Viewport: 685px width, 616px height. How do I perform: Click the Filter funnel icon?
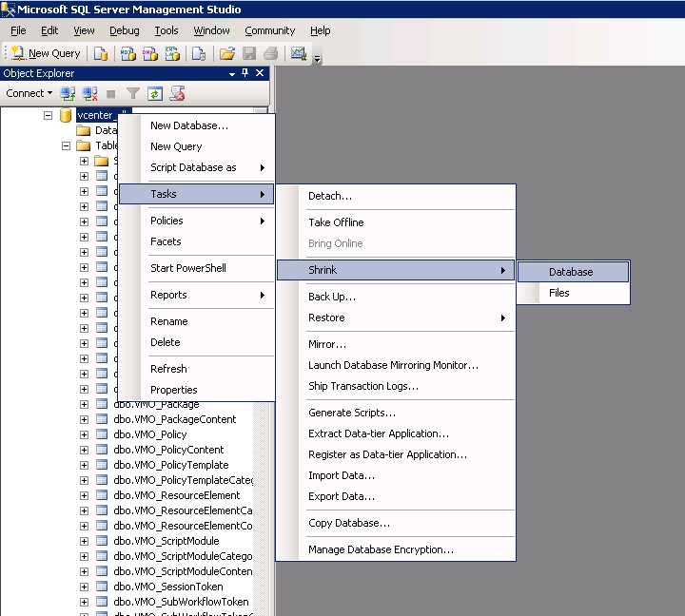pyautogui.click(x=133, y=93)
